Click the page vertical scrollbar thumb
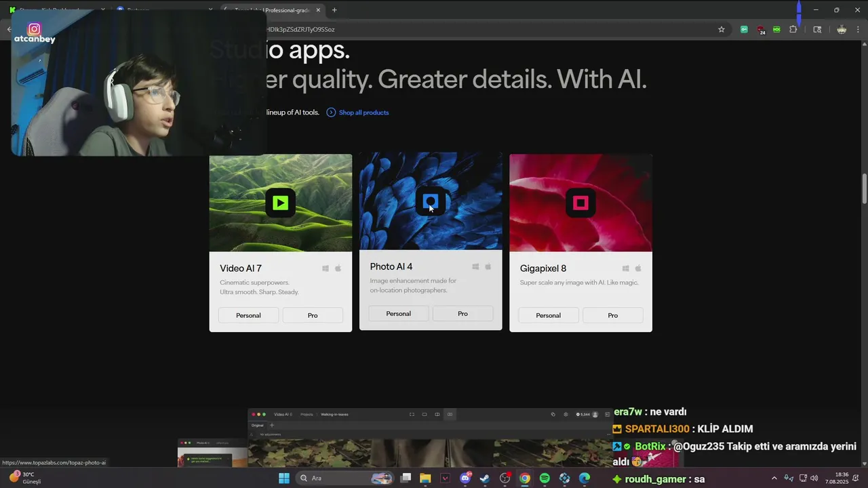868x488 pixels. [865, 188]
